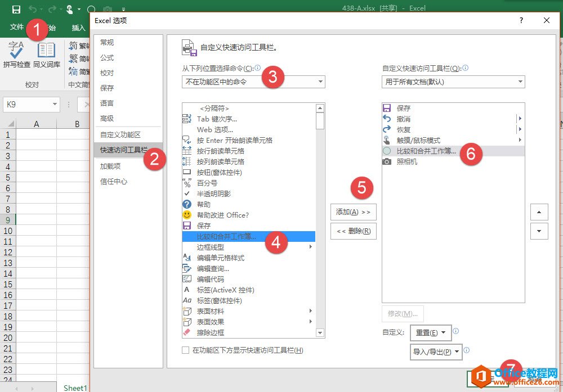Select the edit code command icon
563x392 pixels.
187,279
